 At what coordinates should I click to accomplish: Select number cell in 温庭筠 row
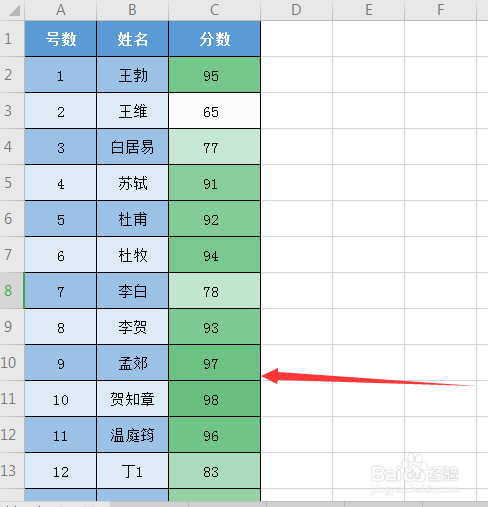coord(61,435)
